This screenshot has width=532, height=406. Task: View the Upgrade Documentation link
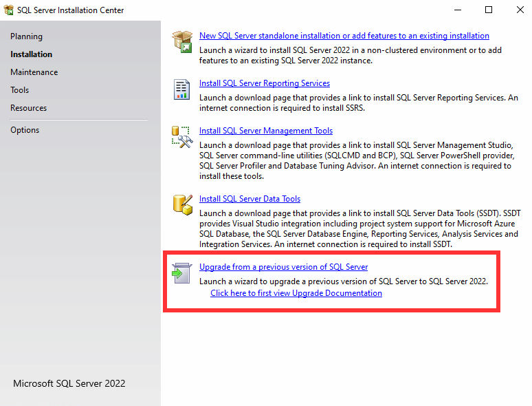pyautogui.click(x=296, y=293)
